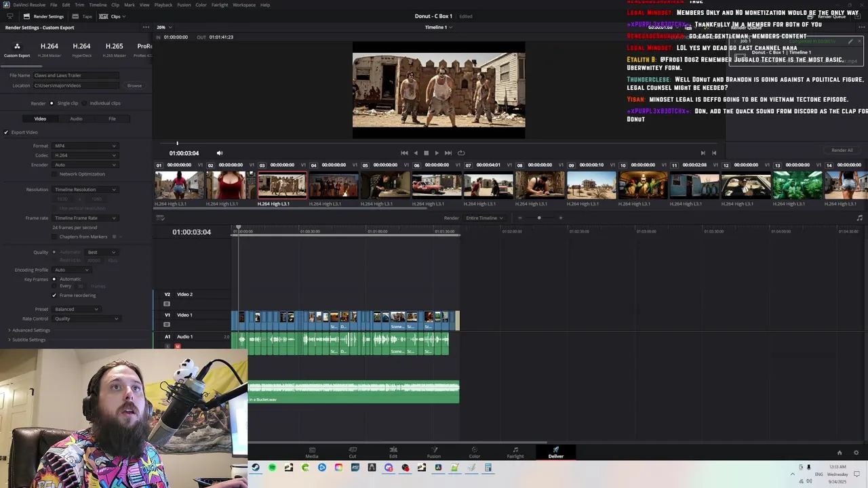The image size is (868, 488).
Task: Click Render All in Render Queue
Action: (x=842, y=150)
